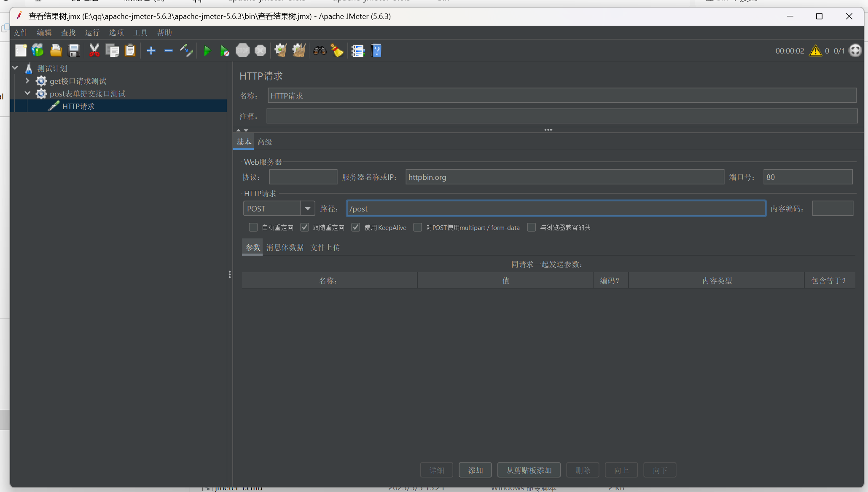Image resolution: width=868 pixels, height=492 pixels.
Task: Click the scissors Cut icon
Action: click(94, 51)
